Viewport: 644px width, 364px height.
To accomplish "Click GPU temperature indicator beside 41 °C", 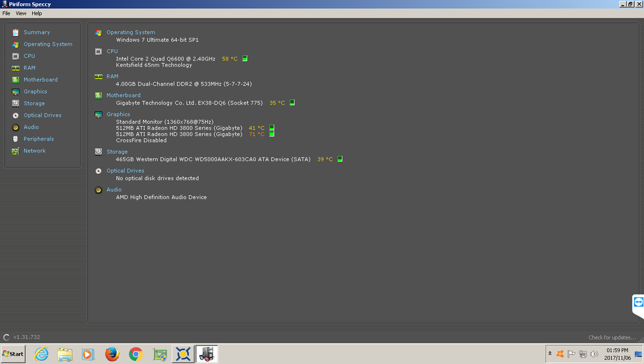I will 272,127.
